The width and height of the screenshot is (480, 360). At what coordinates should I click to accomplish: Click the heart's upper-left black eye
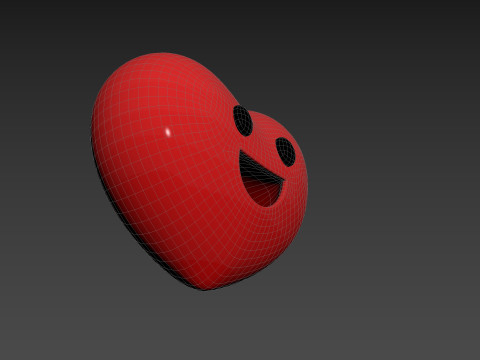(243, 121)
